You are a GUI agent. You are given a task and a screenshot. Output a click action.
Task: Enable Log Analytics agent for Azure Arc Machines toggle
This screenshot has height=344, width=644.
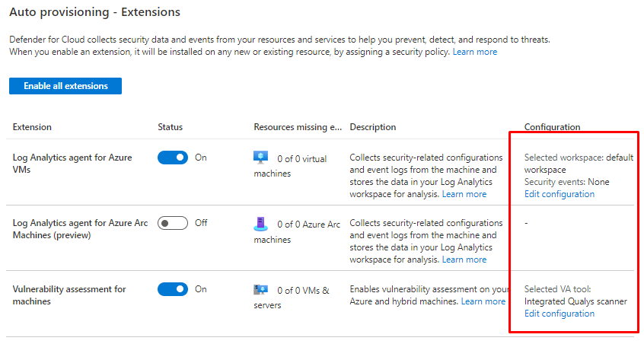tap(173, 223)
